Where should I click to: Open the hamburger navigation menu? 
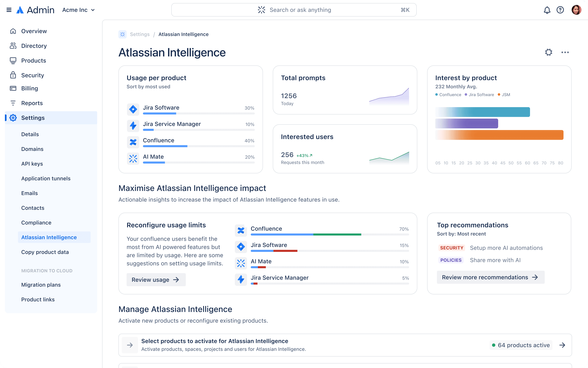[9, 10]
